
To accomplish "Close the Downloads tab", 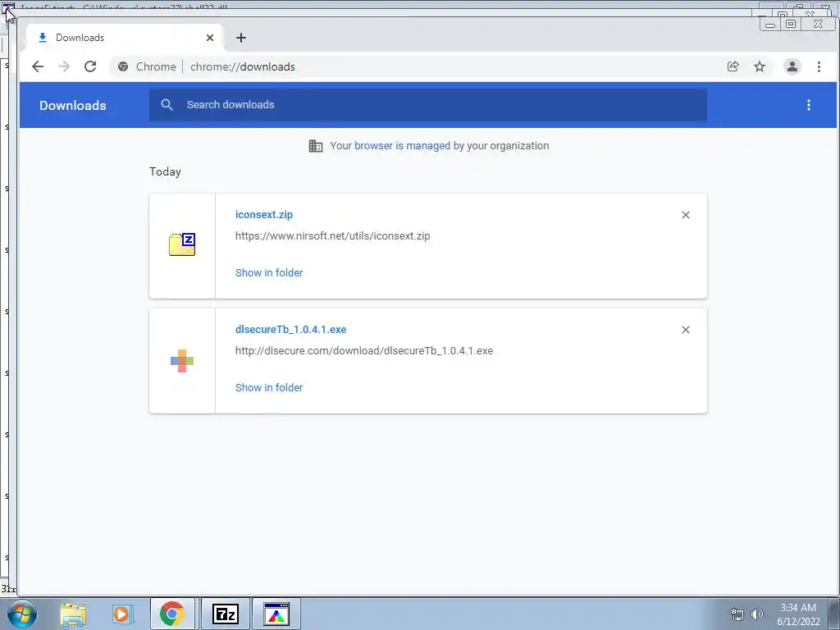I will pos(210,38).
